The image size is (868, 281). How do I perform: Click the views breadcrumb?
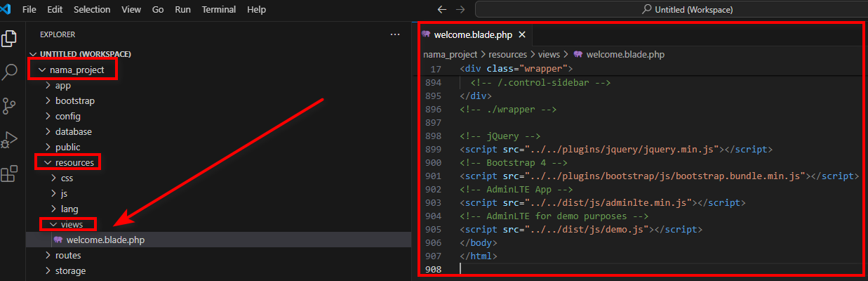[x=549, y=54]
